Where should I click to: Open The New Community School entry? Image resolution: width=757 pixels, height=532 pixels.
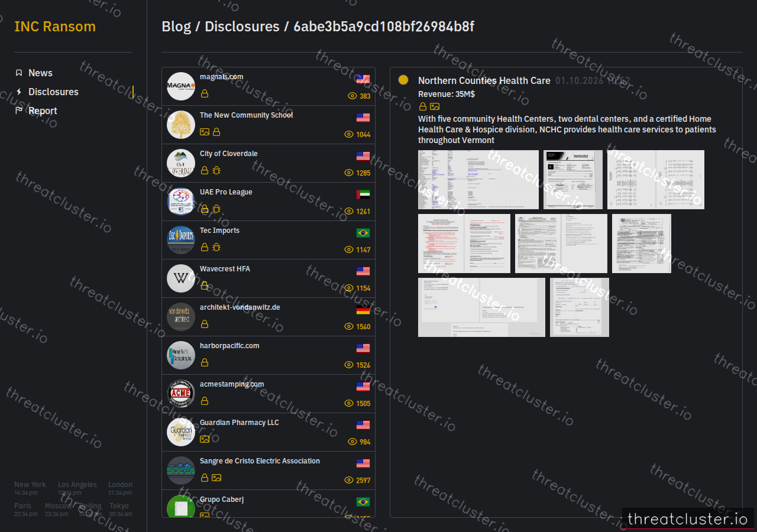pyautogui.click(x=268, y=125)
